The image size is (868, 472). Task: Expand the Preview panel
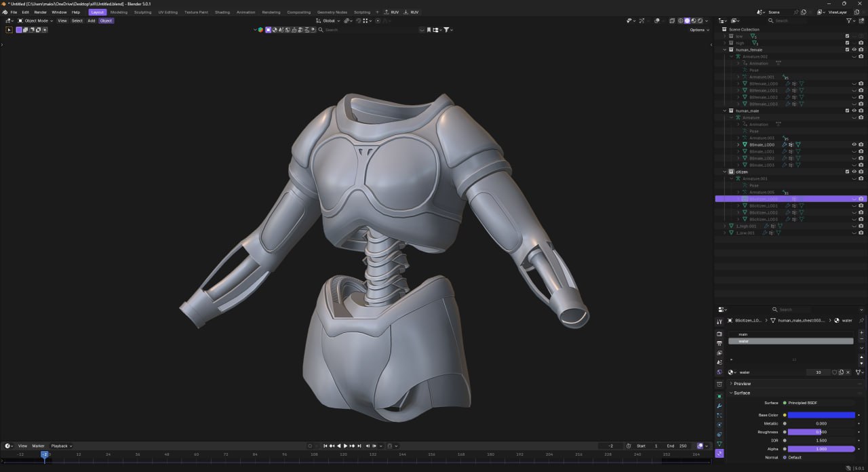click(x=742, y=384)
